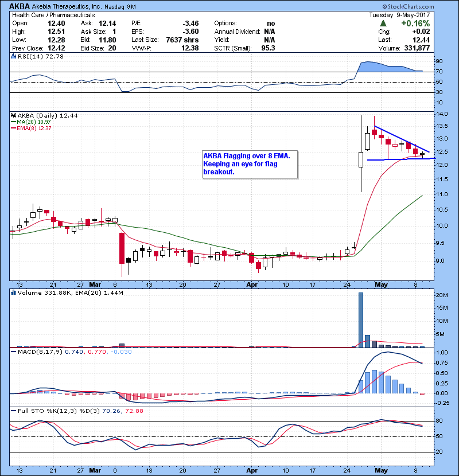
Task: Click the Akebia Therapeutics, Inc. company name
Action: pyautogui.click(x=67, y=6)
